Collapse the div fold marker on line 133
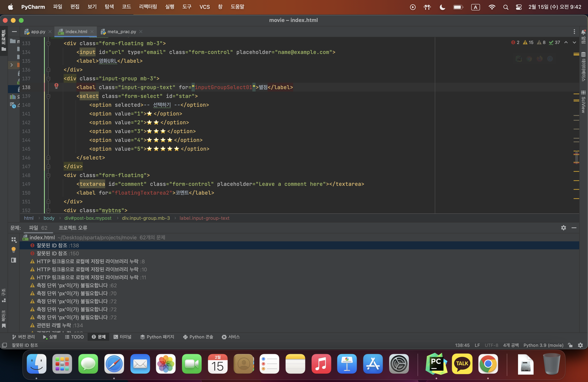Viewport: 588px width, 382px height. [x=48, y=43]
